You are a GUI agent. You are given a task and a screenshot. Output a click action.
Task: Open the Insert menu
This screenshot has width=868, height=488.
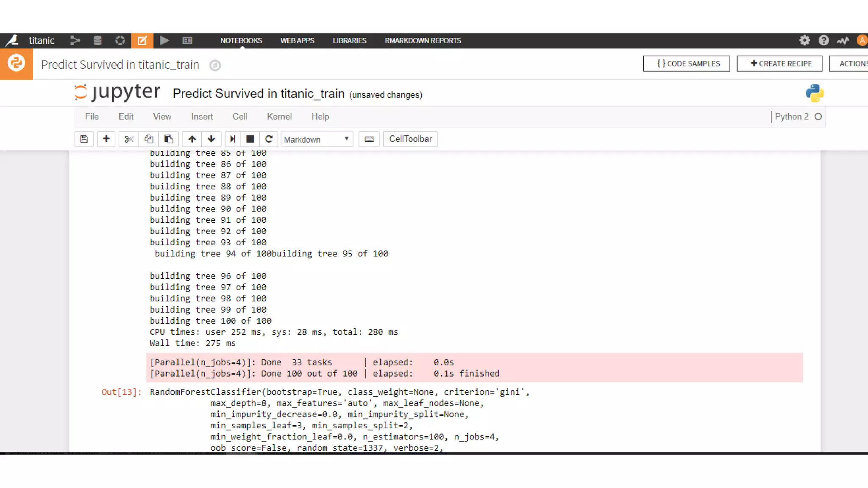(202, 116)
